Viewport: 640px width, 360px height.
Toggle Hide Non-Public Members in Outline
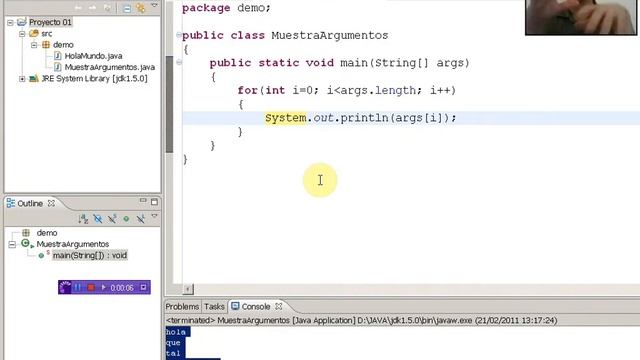pyautogui.click(x=126, y=219)
